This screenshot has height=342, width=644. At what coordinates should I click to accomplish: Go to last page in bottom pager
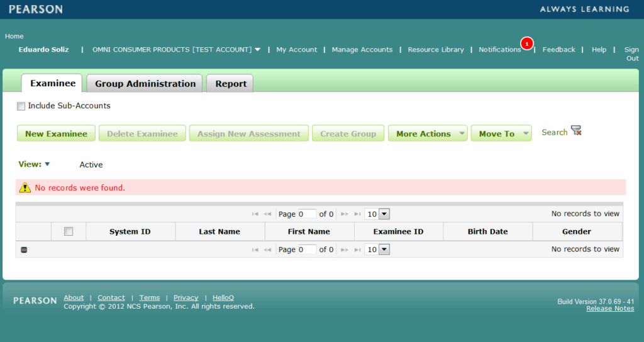tap(357, 250)
